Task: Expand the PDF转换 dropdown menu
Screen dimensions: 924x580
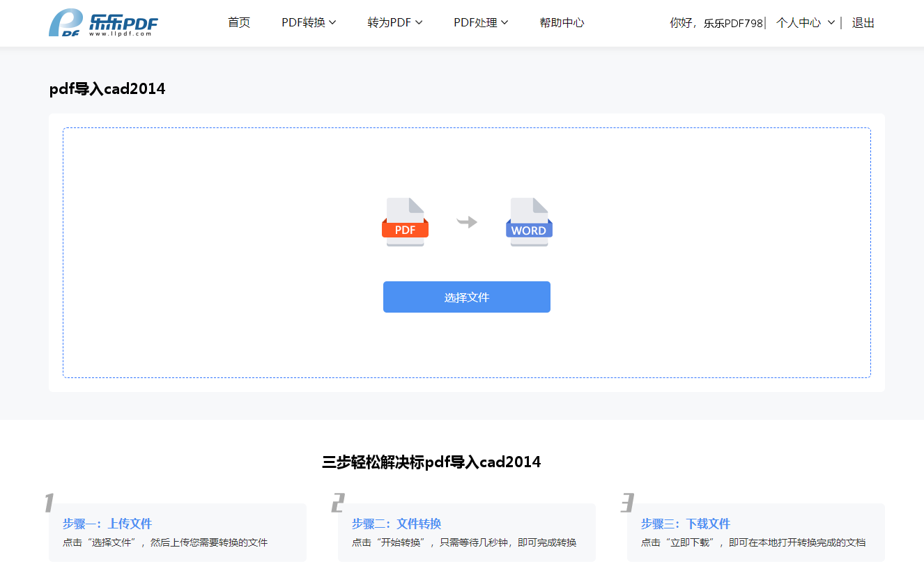Action: (309, 23)
